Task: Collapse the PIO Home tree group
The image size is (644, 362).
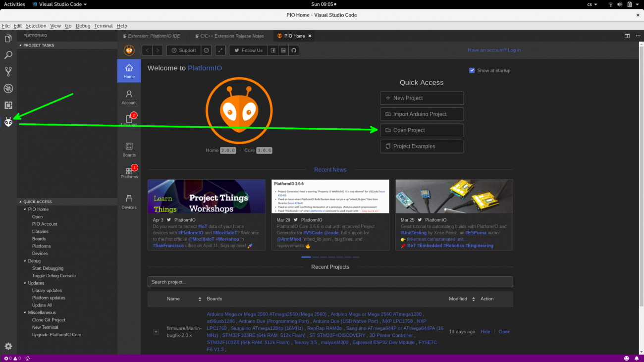Action: click(25, 209)
